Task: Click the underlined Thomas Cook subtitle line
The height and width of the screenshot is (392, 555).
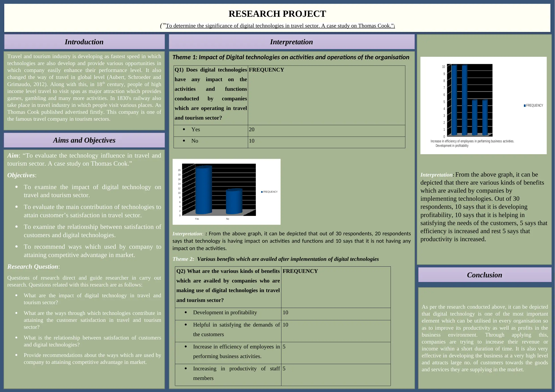Action: coord(277,26)
